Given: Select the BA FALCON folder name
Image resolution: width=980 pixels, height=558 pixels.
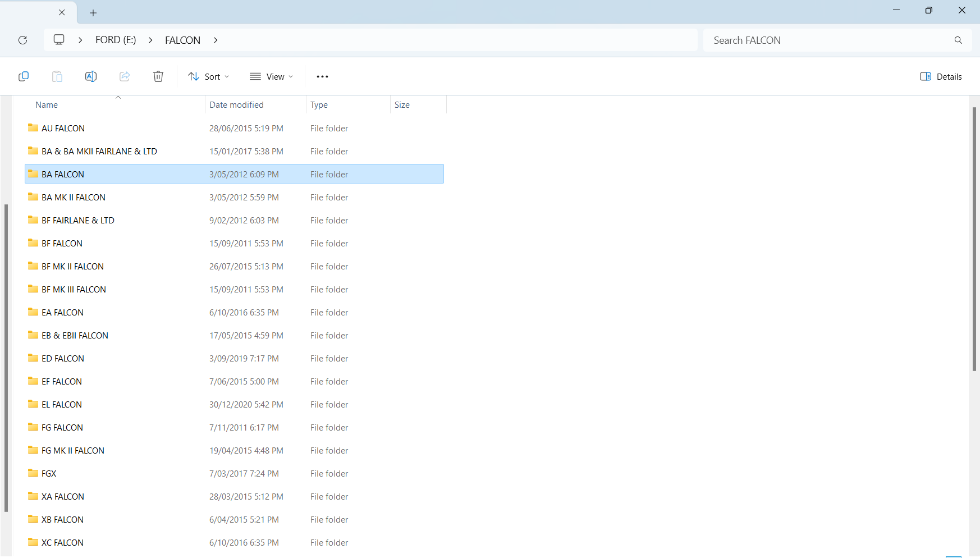Looking at the screenshot, I should 63,174.
